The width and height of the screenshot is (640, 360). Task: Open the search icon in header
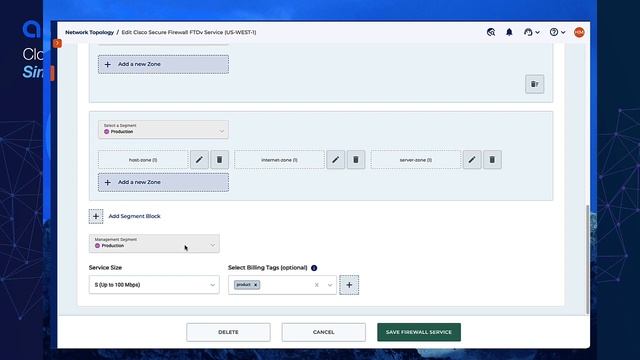pyautogui.click(x=491, y=32)
